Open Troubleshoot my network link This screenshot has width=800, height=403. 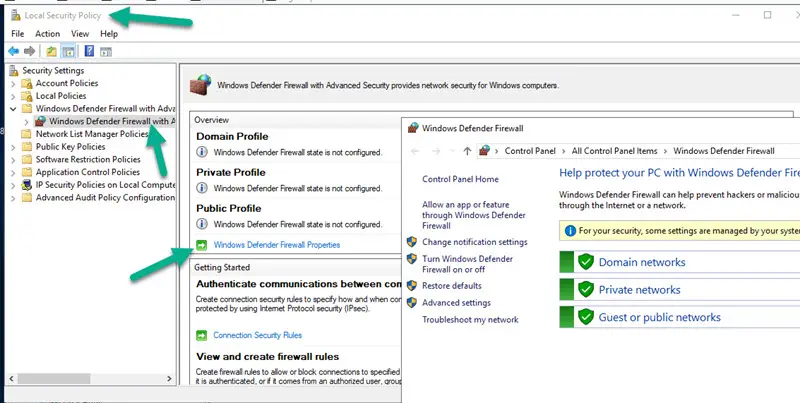(x=470, y=320)
